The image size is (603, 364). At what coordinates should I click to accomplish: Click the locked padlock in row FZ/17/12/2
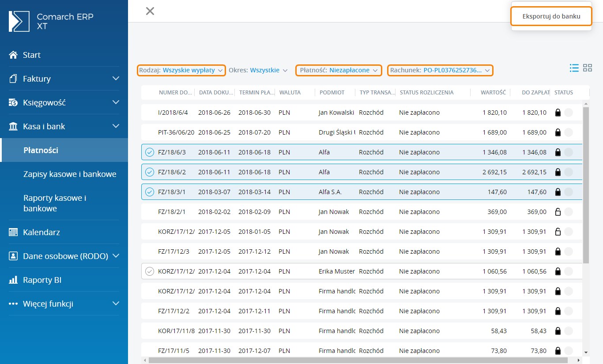point(558,311)
